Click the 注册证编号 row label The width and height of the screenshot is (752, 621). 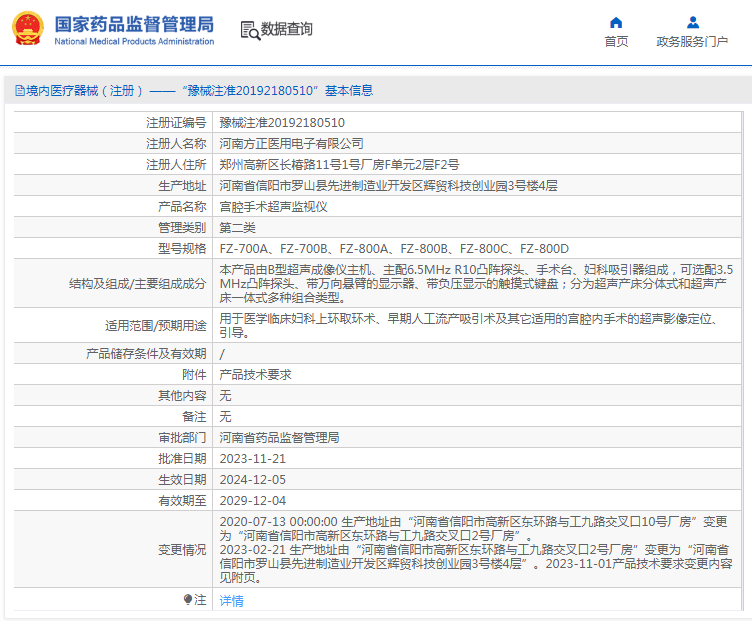pyautogui.click(x=176, y=123)
